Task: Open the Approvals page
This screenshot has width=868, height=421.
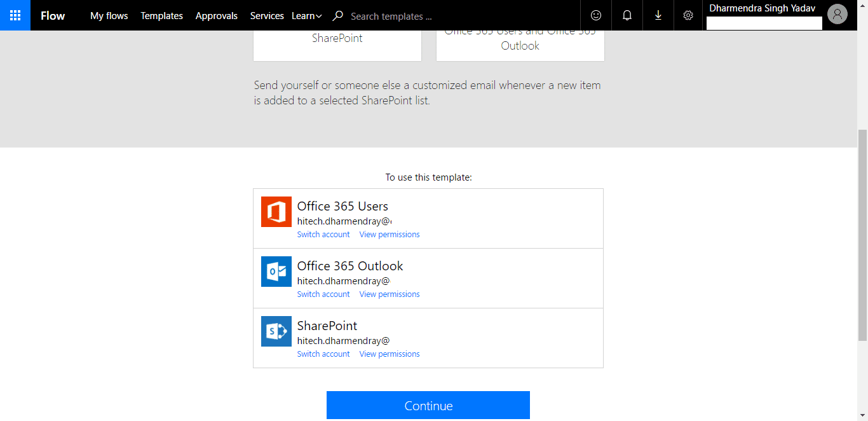Action: point(217,16)
